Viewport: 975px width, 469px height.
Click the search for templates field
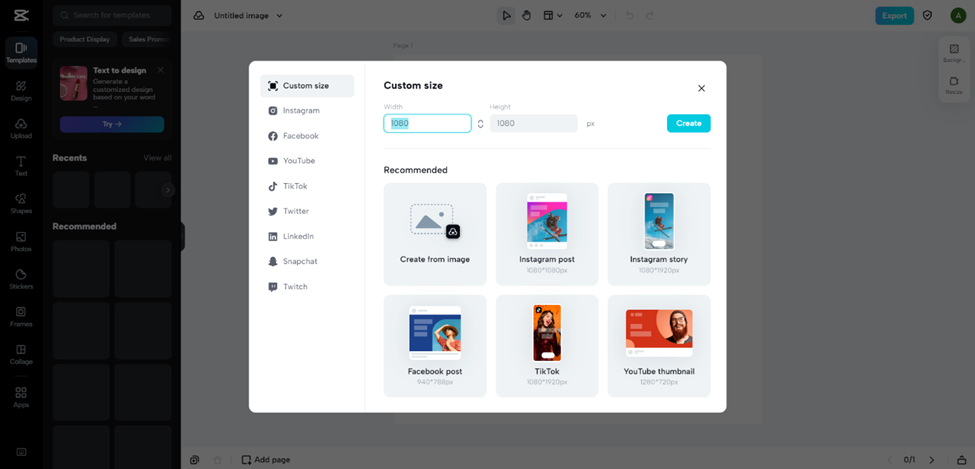tap(112, 15)
